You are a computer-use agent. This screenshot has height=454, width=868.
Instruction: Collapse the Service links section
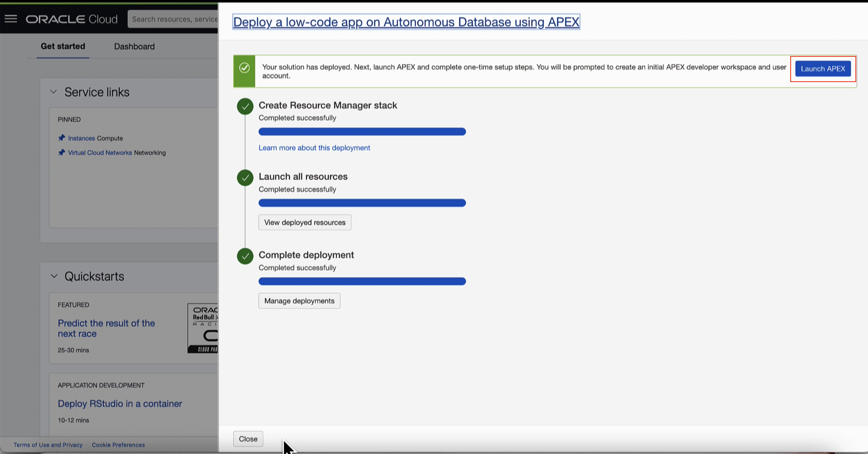coord(54,92)
